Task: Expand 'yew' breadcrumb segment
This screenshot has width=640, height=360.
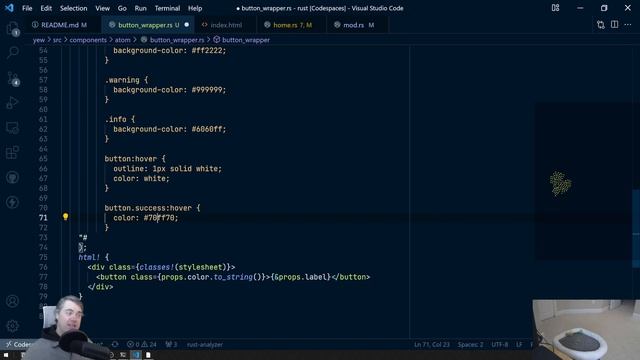Action: 39,40
